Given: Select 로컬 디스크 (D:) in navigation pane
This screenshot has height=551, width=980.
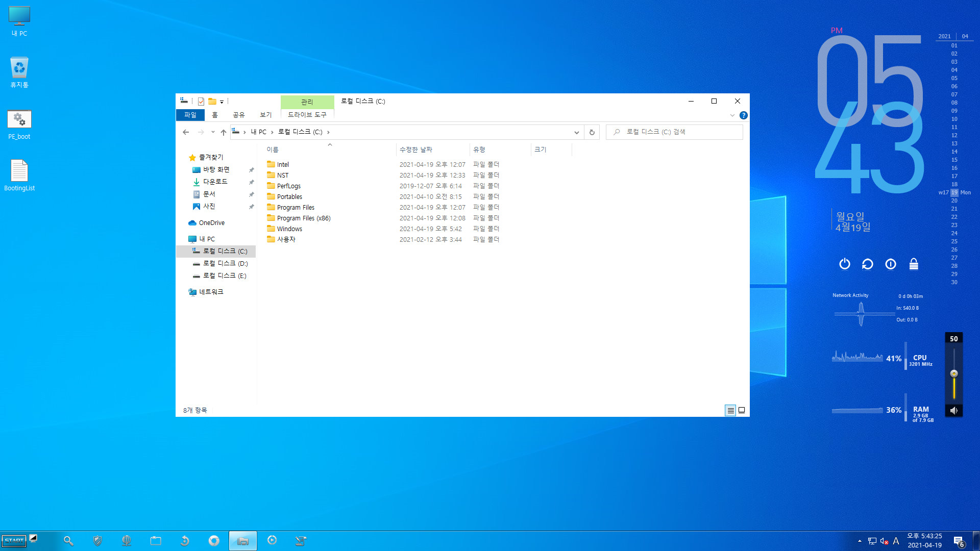Looking at the screenshot, I should coord(225,264).
